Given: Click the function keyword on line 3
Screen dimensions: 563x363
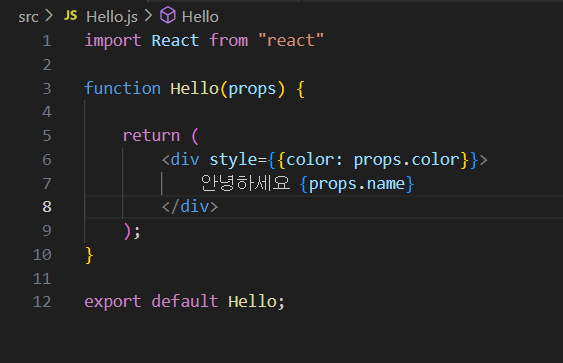Looking at the screenshot, I should (122, 88).
